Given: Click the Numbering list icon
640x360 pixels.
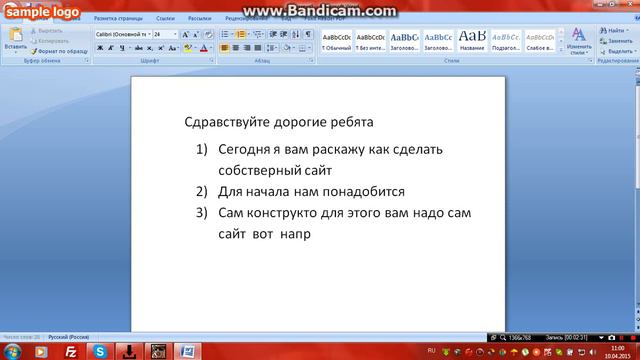Looking at the screenshot, I should pyautogui.click(x=240, y=35).
